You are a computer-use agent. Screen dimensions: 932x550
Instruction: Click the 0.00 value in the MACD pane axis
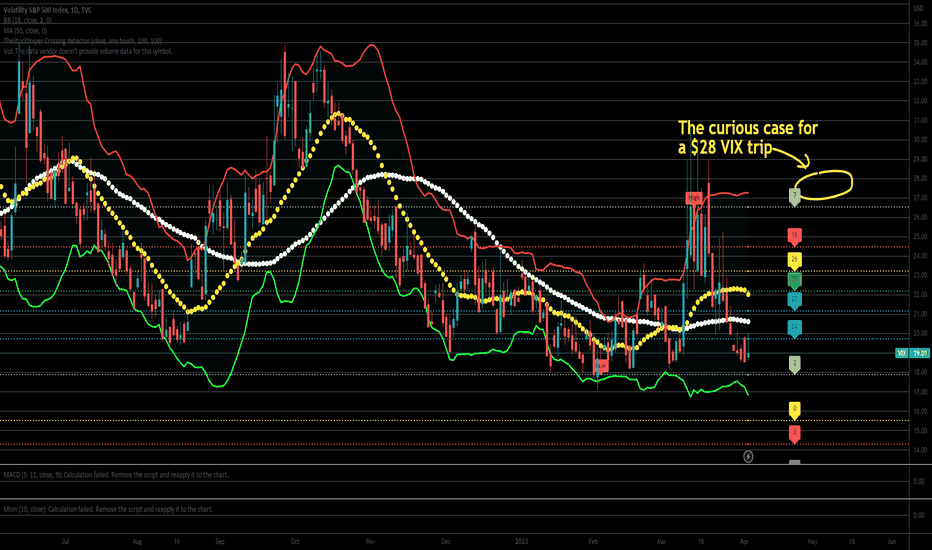pos(918,482)
